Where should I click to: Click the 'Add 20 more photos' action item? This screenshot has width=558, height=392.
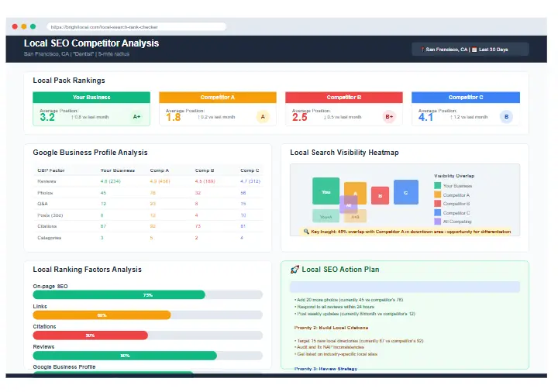[349, 300]
